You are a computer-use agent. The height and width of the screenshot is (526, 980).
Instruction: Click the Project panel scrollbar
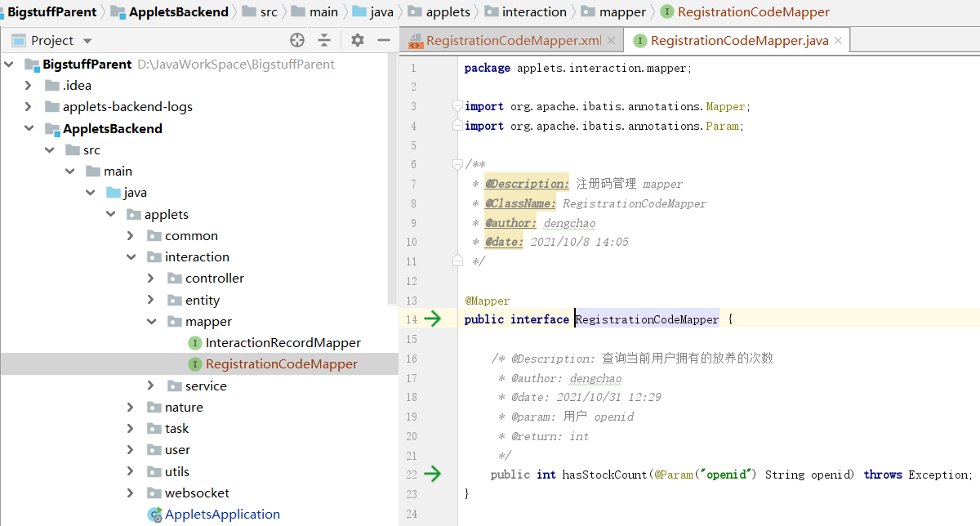394,180
